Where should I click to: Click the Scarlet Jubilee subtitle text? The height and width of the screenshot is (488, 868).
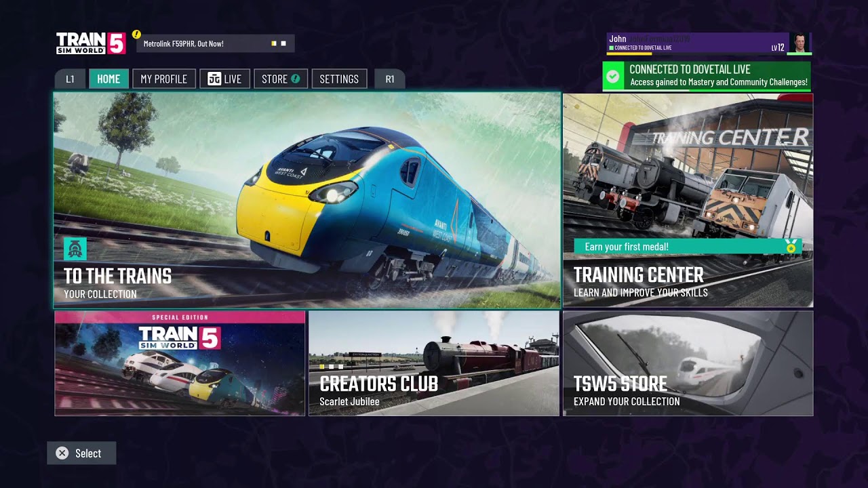click(x=349, y=401)
